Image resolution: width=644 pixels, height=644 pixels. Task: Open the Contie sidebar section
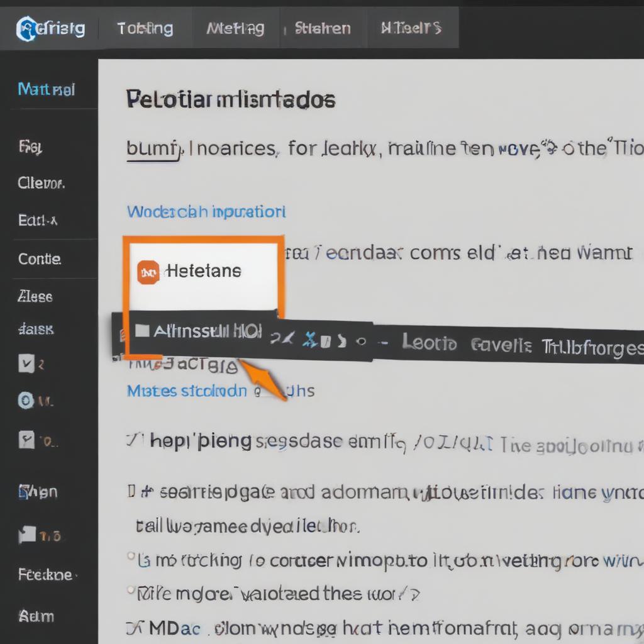click(x=40, y=258)
